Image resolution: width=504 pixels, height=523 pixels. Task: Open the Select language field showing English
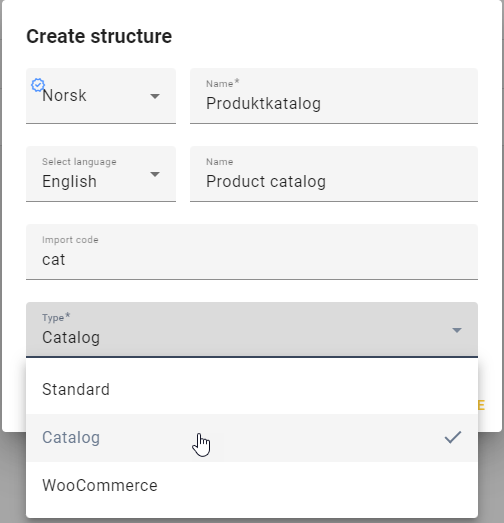click(x=101, y=174)
